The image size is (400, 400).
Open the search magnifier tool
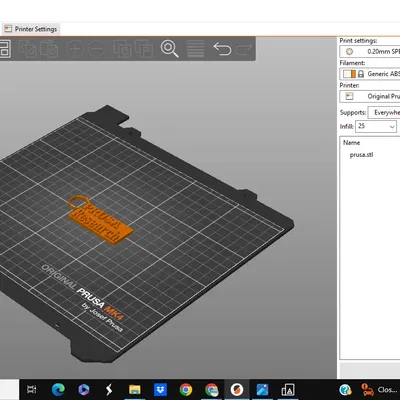coord(170,49)
